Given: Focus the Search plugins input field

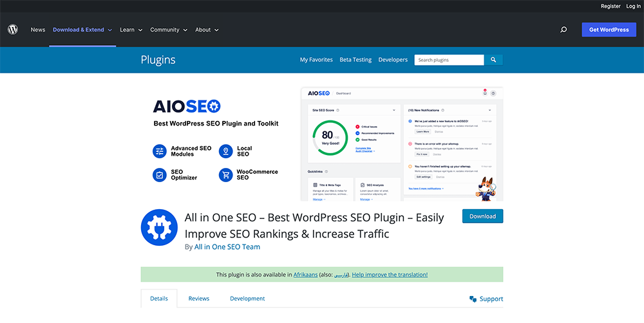Looking at the screenshot, I should click(449, 60).
